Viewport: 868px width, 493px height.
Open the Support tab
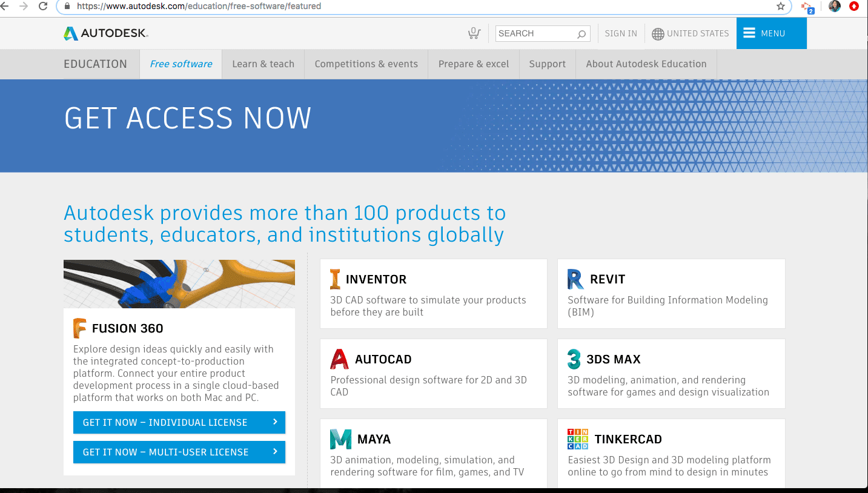(547, 64)
